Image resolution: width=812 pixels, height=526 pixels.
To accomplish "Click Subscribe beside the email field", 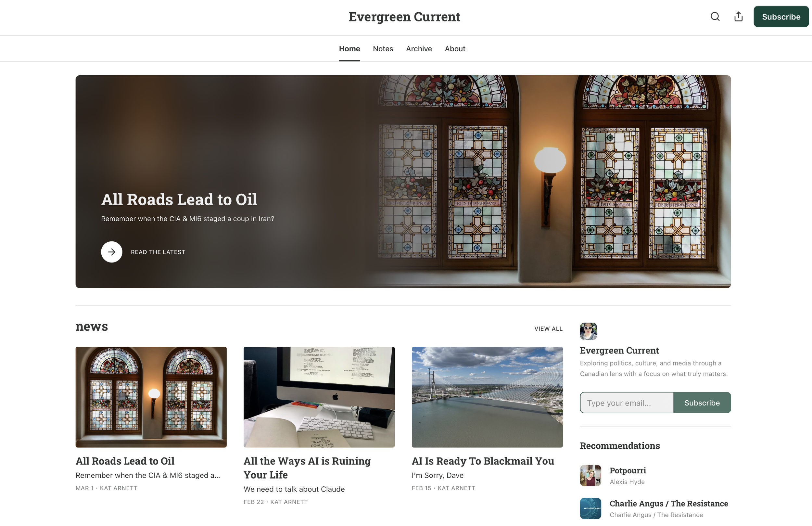I will click(702, 403).
